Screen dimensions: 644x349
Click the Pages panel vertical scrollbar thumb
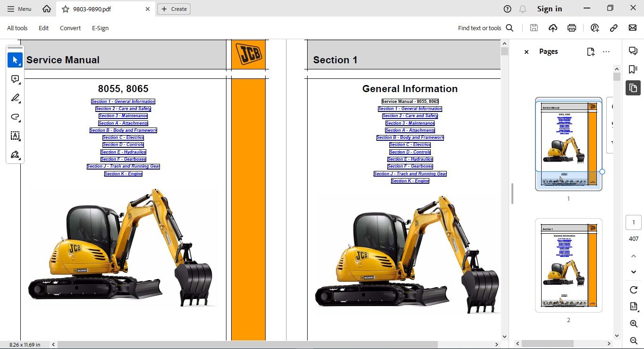click(x=617, y=77)
